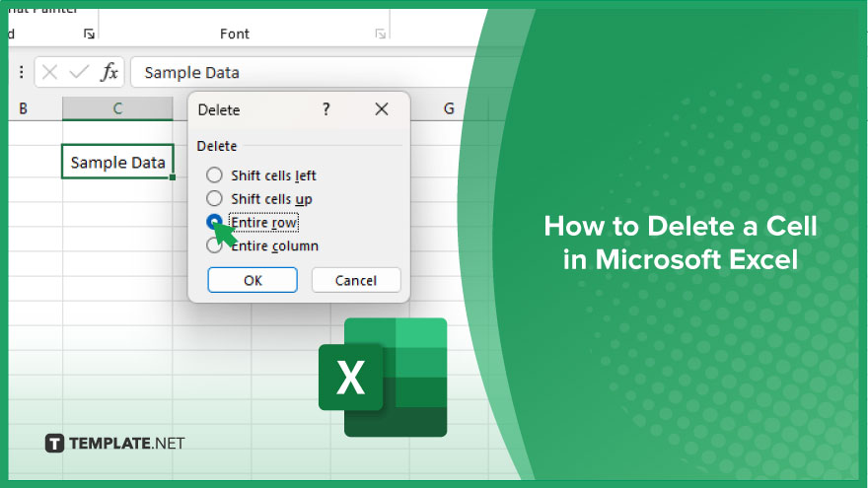Viewport: 868px width, 488px height.
Task: Open the Clipboard group dialog launcher
Action: [x=89, y=35]
